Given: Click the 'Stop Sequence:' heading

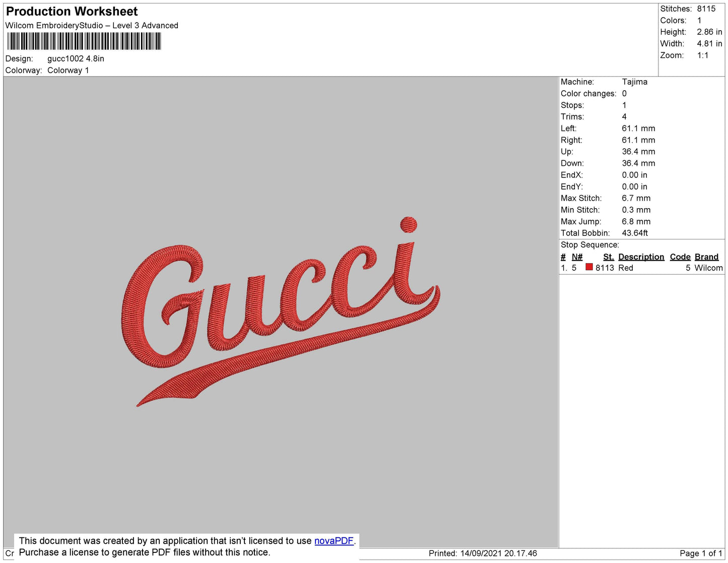Looking at the screenshot, I should pos(590,245).
